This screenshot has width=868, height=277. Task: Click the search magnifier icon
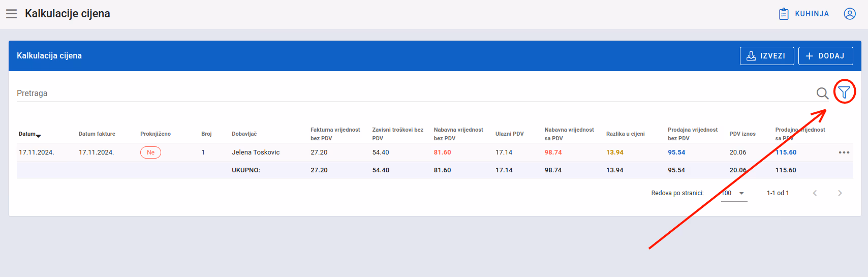coord(822,93)
